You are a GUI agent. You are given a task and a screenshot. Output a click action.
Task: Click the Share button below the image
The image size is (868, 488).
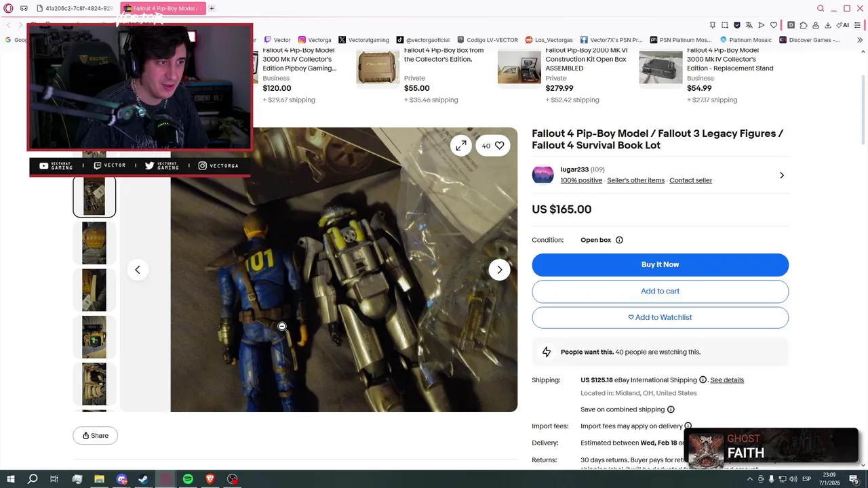(x=96, y=436)
